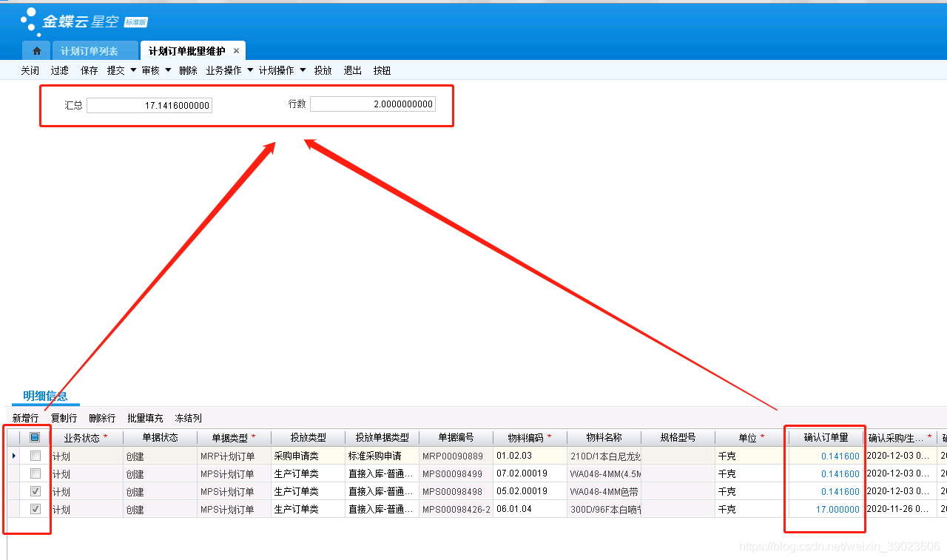Click the 过滤 toolbar item
Viewport: 947px width, 560px height.
coord(59,70)
